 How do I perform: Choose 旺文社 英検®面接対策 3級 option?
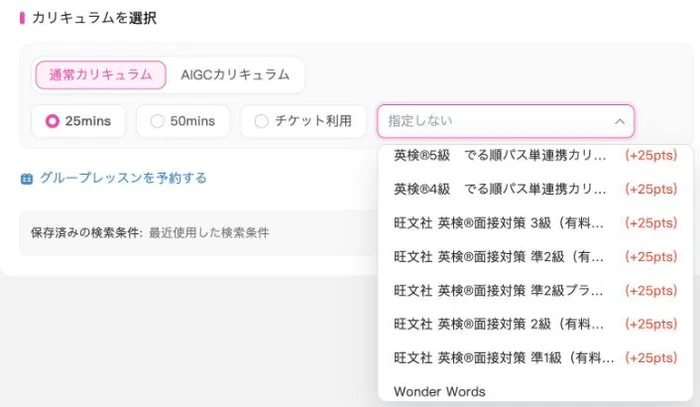pyautogui.click(x=535, y=223)
